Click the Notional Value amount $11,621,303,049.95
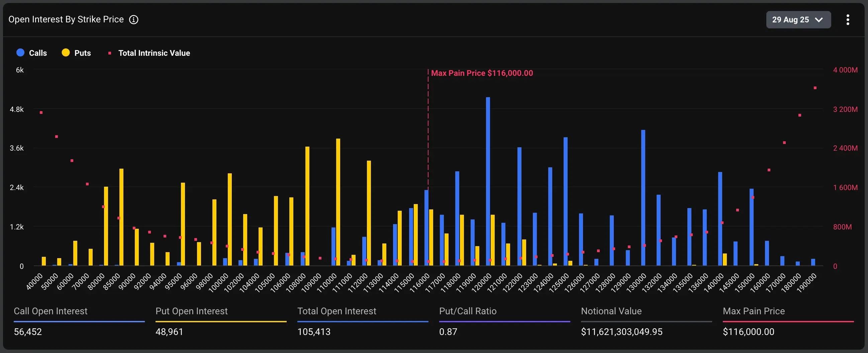 (622, 332)
